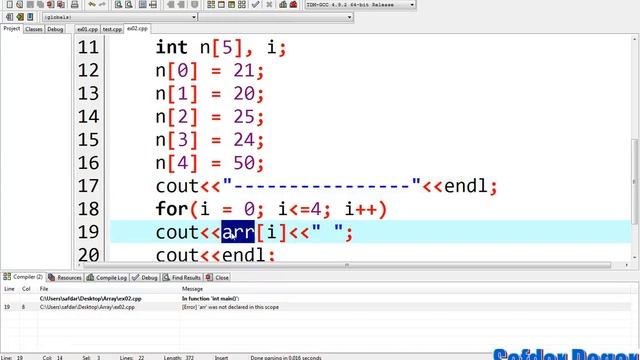Screen dimensions: 640x360
Task: Compile the current file
Action: (211, 4)
